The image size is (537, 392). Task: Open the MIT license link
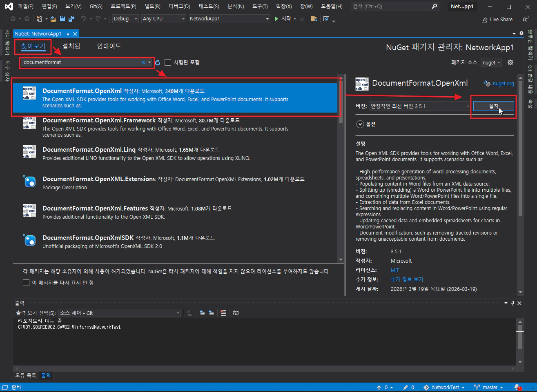tap(395, 270)
